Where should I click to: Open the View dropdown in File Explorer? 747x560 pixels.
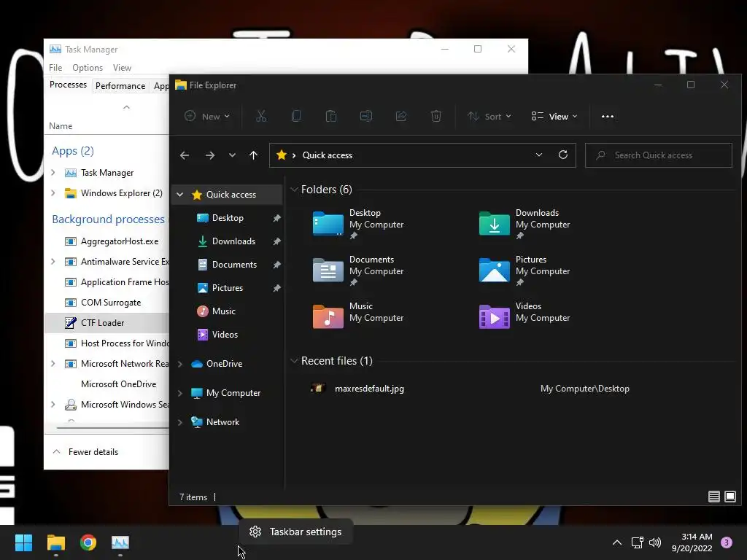554,116
